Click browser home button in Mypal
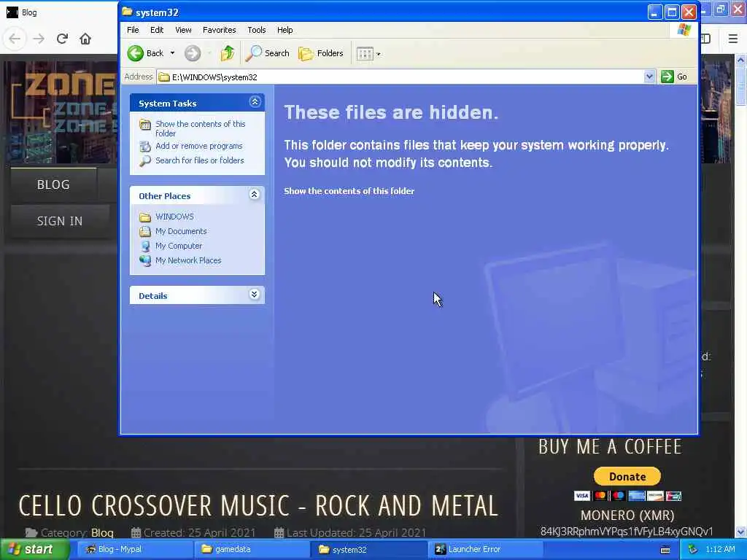 tap(85, 39)
